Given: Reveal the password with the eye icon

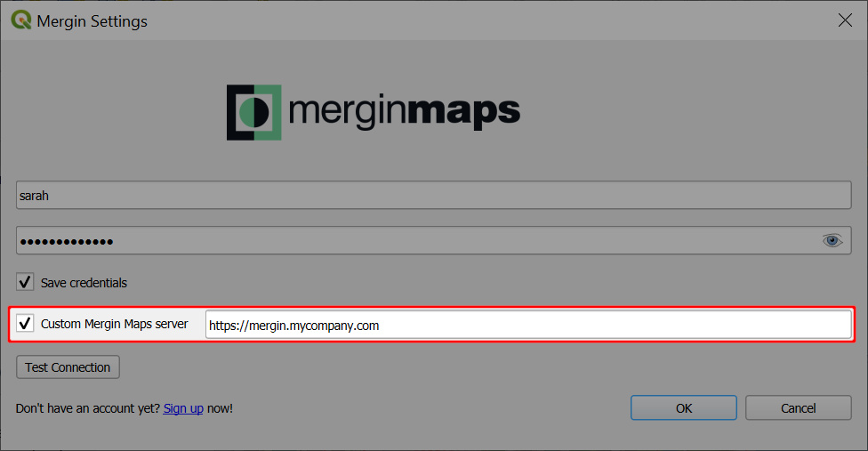Looking at the screenshot, I should point(832,241).
